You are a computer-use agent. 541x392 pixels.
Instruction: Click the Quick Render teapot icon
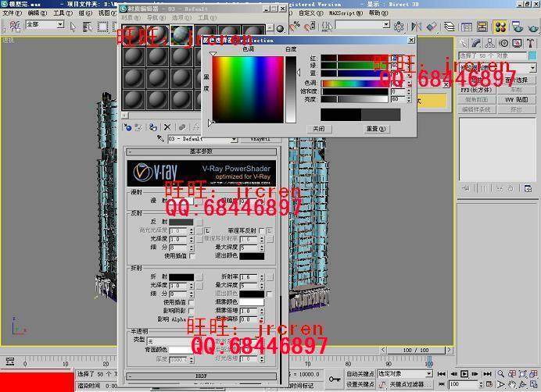click(x=532, y=27)
